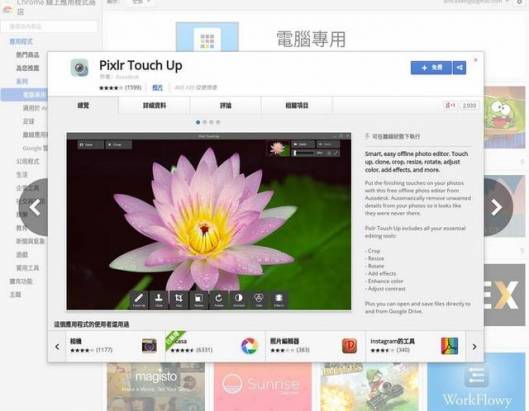529x411 pixels.
Task: Click the store search field in the sidebar
Action: click(x=50, y=26)
